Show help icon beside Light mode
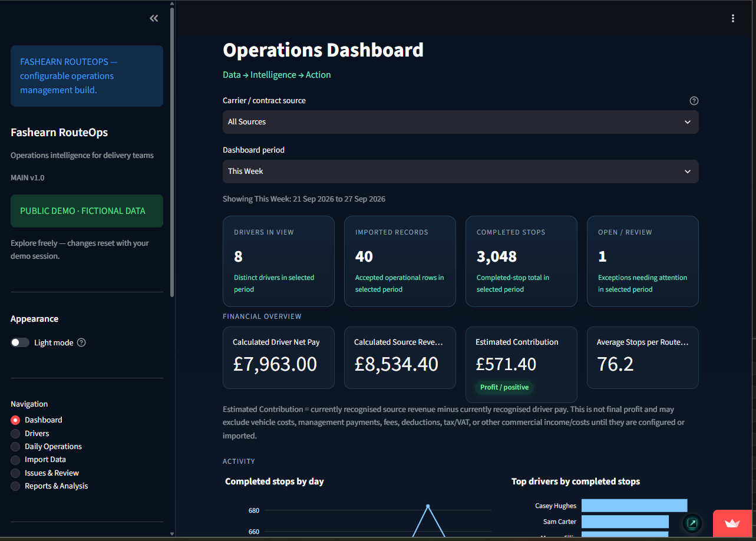 coord(81,342)
